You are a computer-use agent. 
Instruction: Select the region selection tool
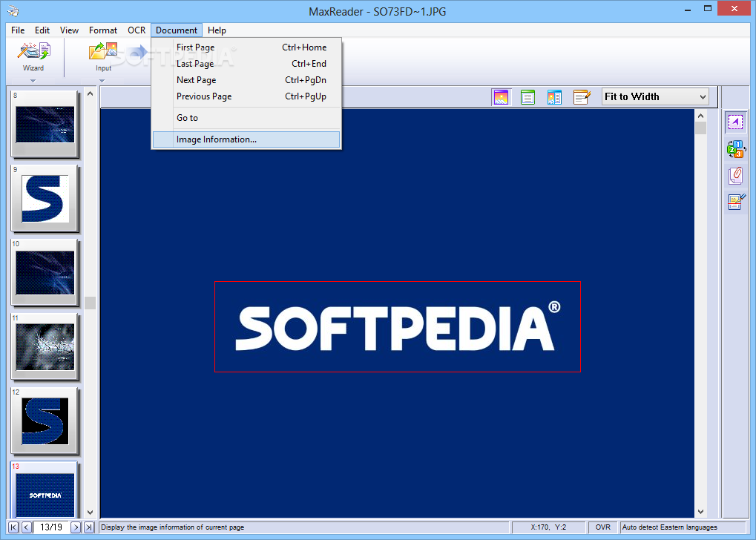[x=736, y=122]
